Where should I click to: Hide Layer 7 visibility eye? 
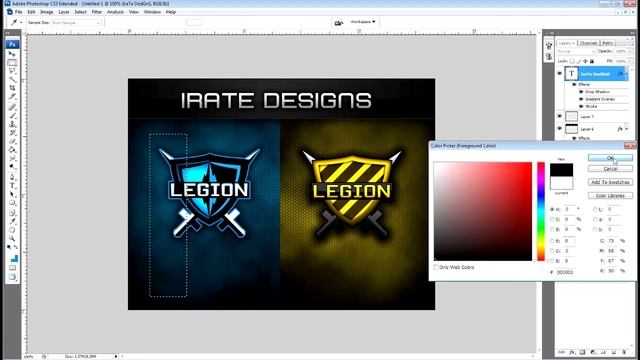coord(560,117)
